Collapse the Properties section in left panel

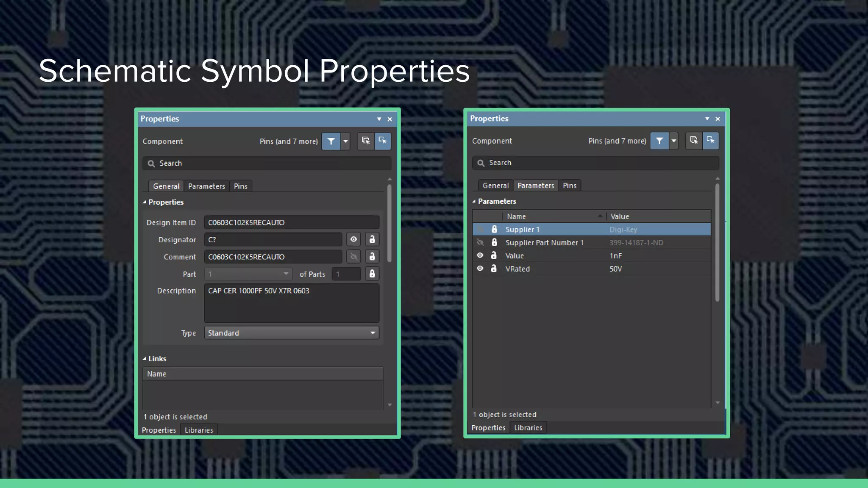pos(145,202)
